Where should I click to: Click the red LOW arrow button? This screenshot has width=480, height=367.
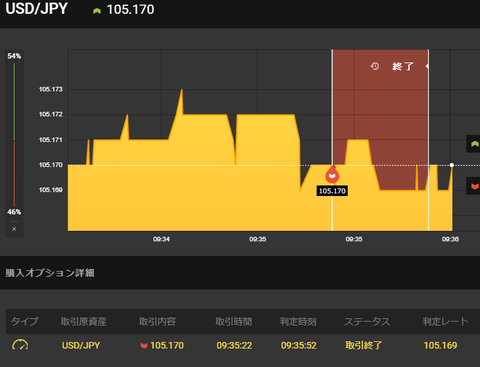(474, 186)
